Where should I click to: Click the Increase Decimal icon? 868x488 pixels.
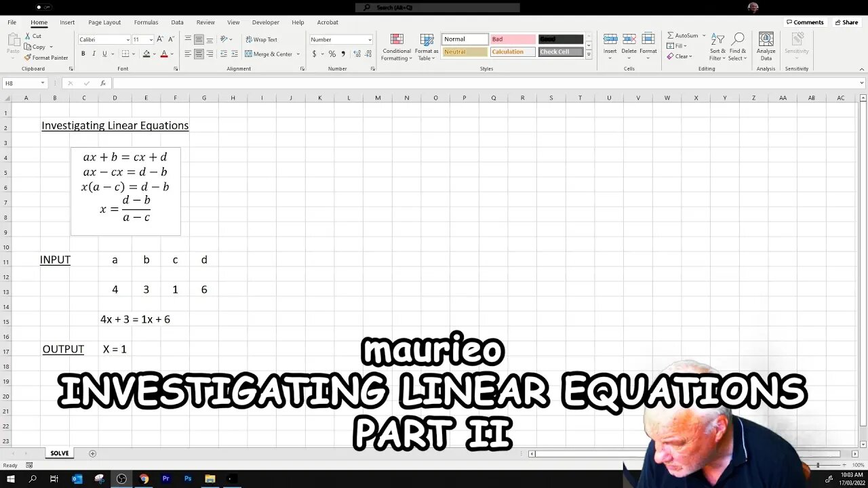(x=357, y=54)
